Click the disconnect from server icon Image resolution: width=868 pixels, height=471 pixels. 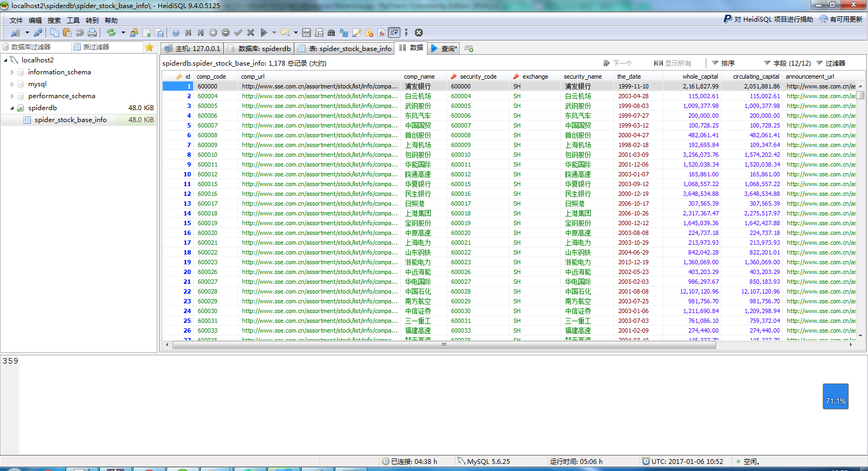[x=38, y=33]
